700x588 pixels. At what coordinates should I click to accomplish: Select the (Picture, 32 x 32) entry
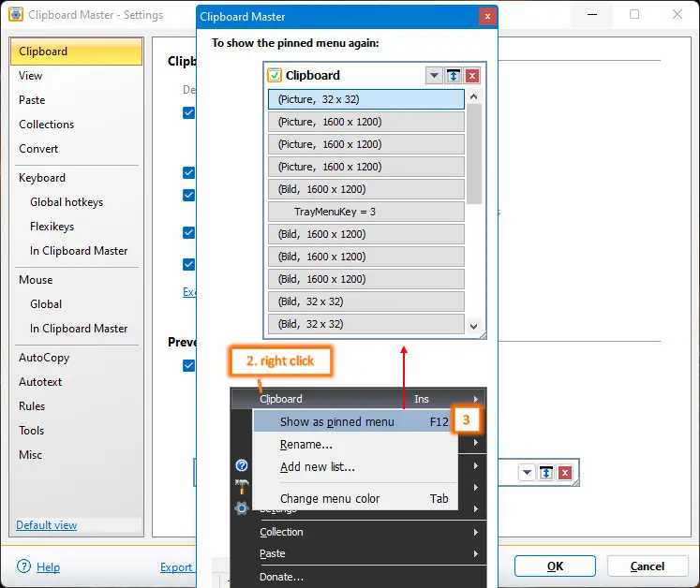pyautogui.click(x=366, y=99)
